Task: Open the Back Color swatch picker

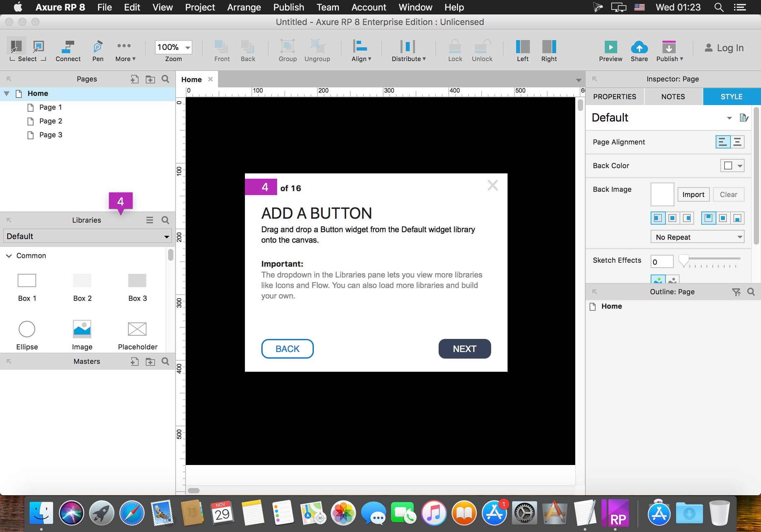Action: [x=732, y=166]
